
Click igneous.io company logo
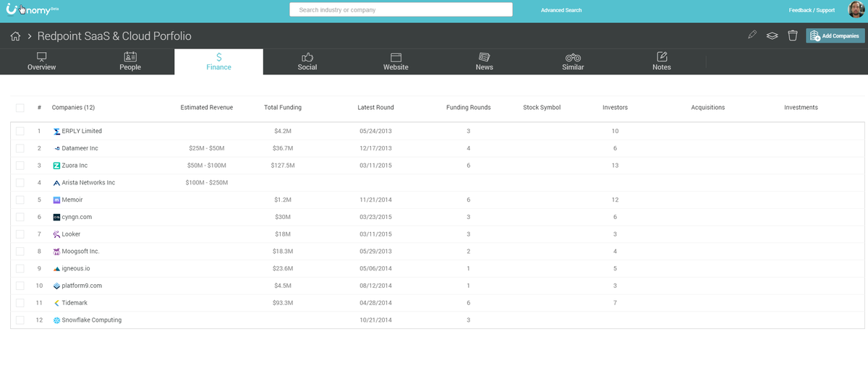point(56,268)
